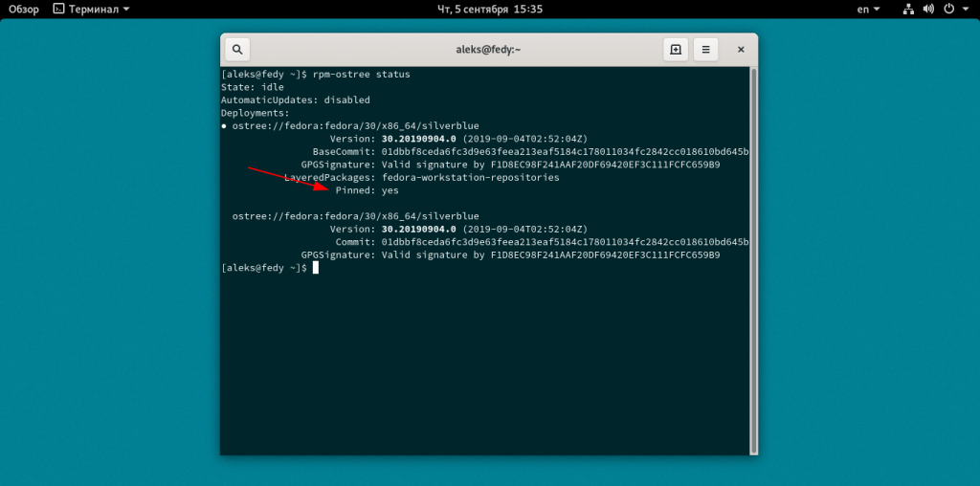The width and height of the screenshot is (980, 486).
Task: Close the terminal window
Action: point(740,50)
